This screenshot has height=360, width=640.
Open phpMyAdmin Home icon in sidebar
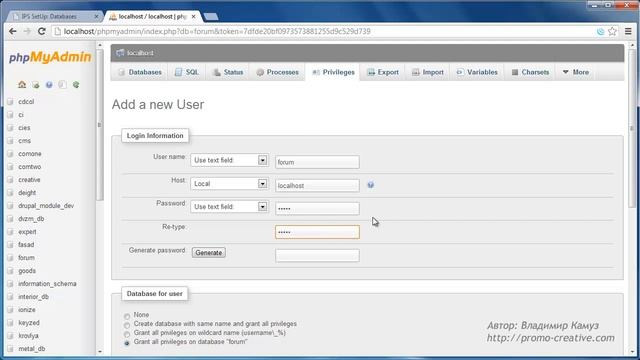tap(22, 84)
